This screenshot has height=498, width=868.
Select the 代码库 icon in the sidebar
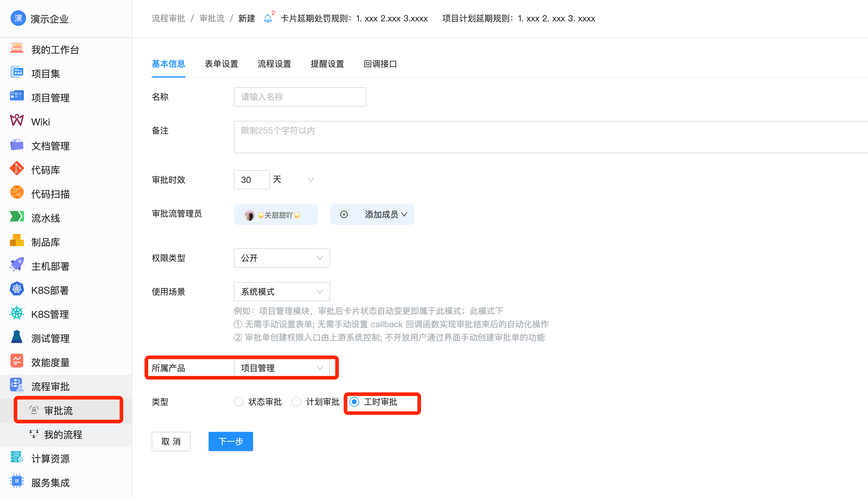(x=17, y=169)
